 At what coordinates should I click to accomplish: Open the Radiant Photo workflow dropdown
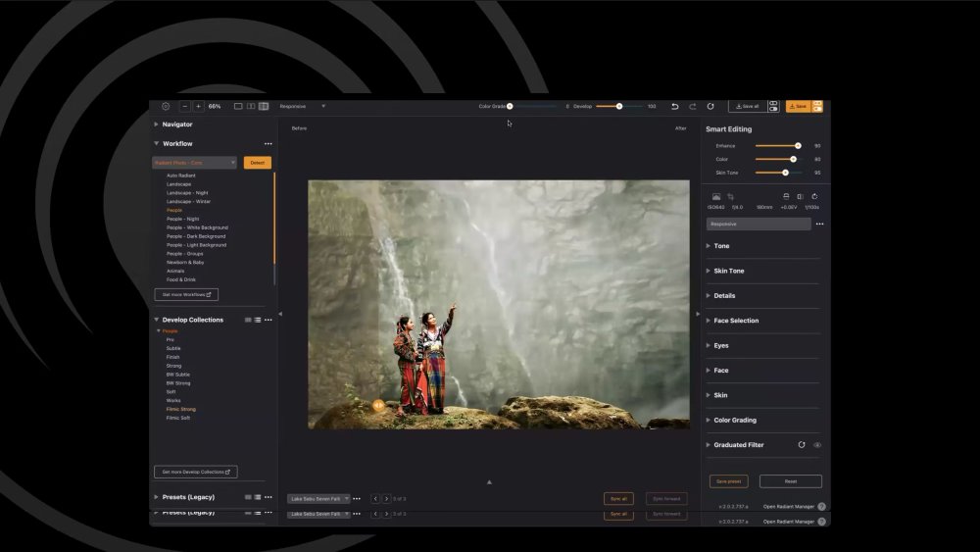(194, 163)
